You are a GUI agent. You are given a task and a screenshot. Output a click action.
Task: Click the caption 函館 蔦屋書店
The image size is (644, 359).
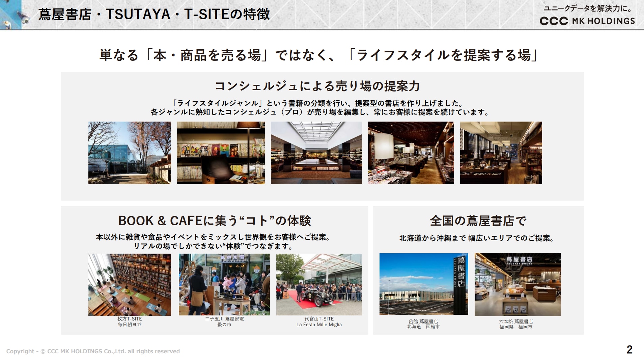(x=423, y=322)
